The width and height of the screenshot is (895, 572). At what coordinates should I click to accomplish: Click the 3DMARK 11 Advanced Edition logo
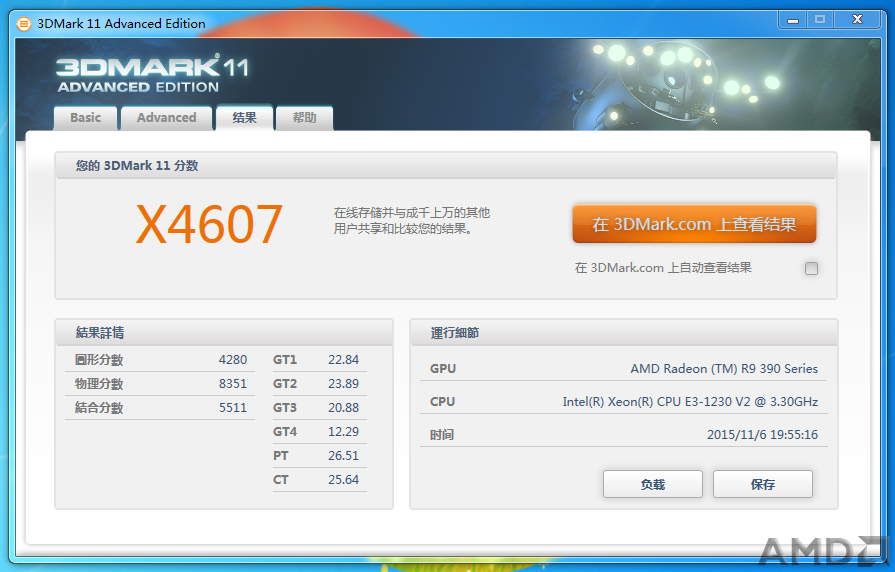point(152,74)
